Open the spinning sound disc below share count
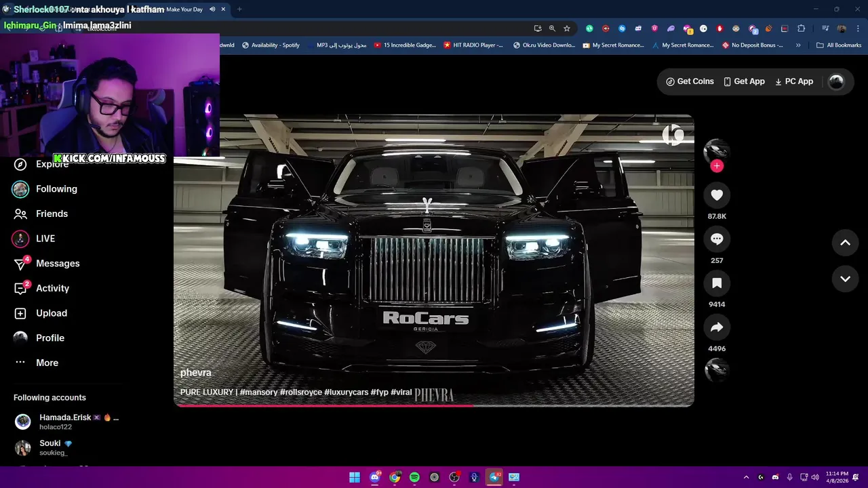This screenshot has width=868, height=488. coord(717,370)
